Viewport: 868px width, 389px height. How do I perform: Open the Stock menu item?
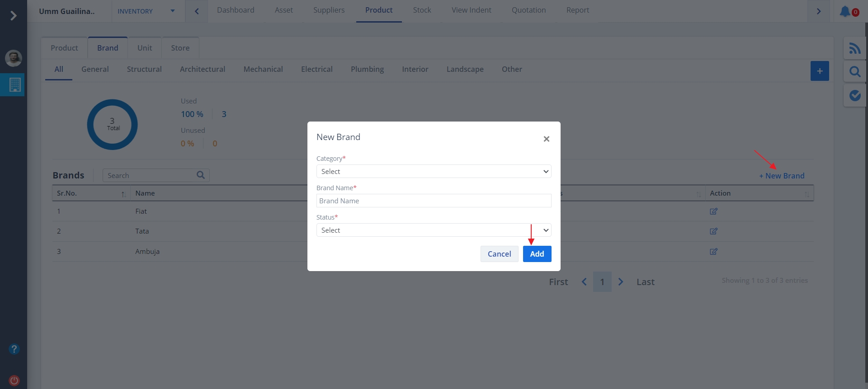tap(422, 10)
